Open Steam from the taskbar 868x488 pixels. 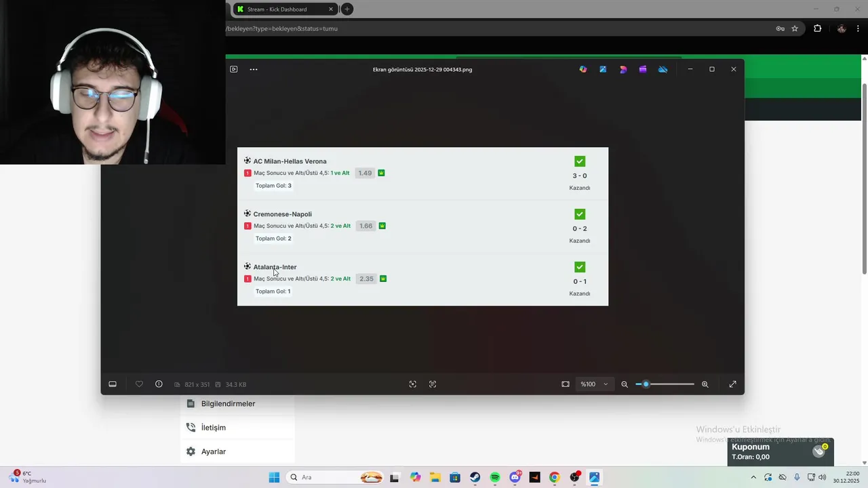click(x=475, y=477)
